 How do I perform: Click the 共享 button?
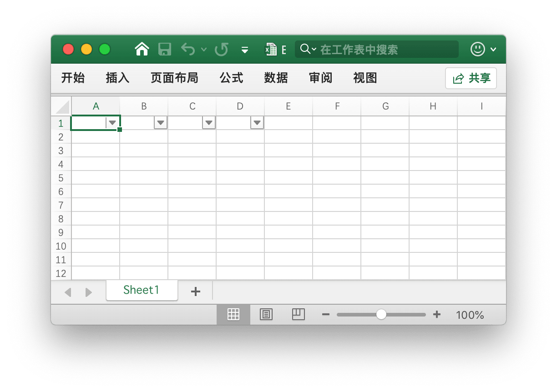tap(471, 78)
